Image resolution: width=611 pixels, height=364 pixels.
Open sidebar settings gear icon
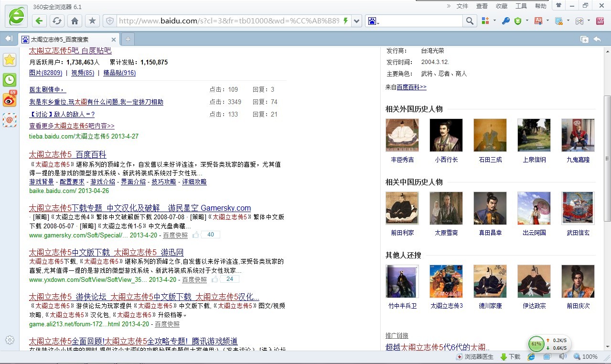[10, 340]
